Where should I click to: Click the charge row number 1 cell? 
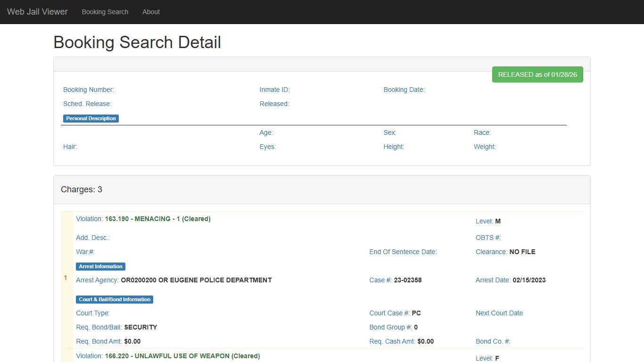click(66, 278)
